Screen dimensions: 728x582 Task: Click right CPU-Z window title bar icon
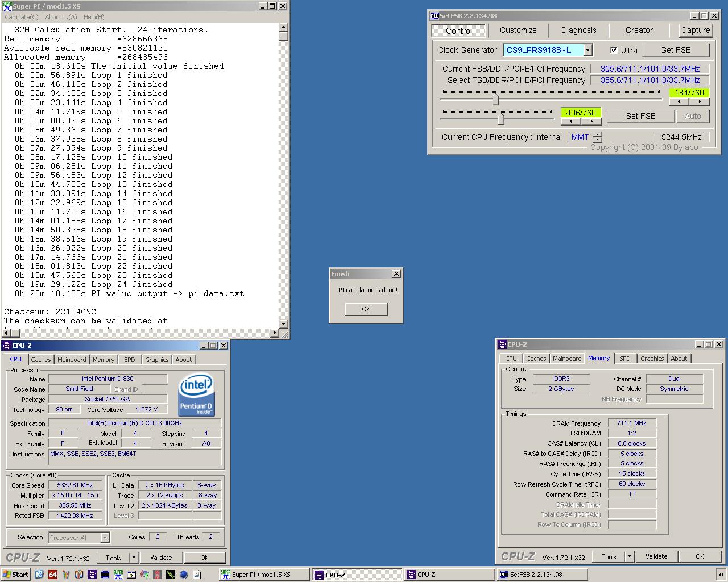click(x=502, y=344)
